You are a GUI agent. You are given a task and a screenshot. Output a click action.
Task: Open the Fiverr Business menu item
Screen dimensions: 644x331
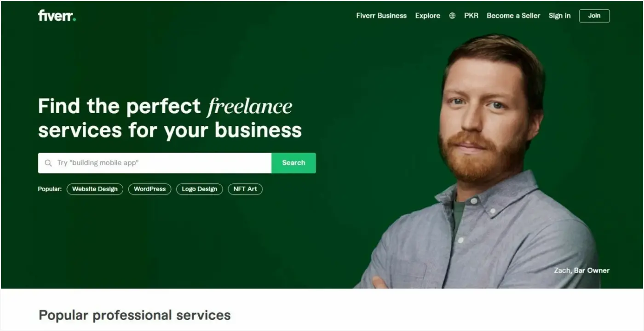pyautogui.click(x=381, y=16)
